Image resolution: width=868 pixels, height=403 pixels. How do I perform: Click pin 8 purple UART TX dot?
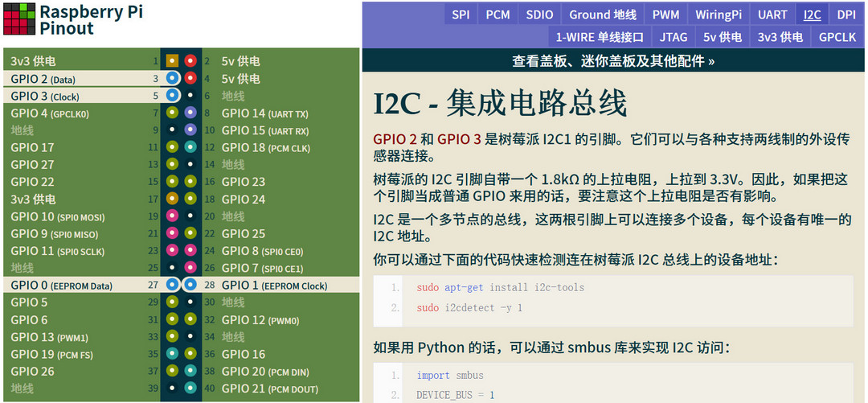click(190, 113)
